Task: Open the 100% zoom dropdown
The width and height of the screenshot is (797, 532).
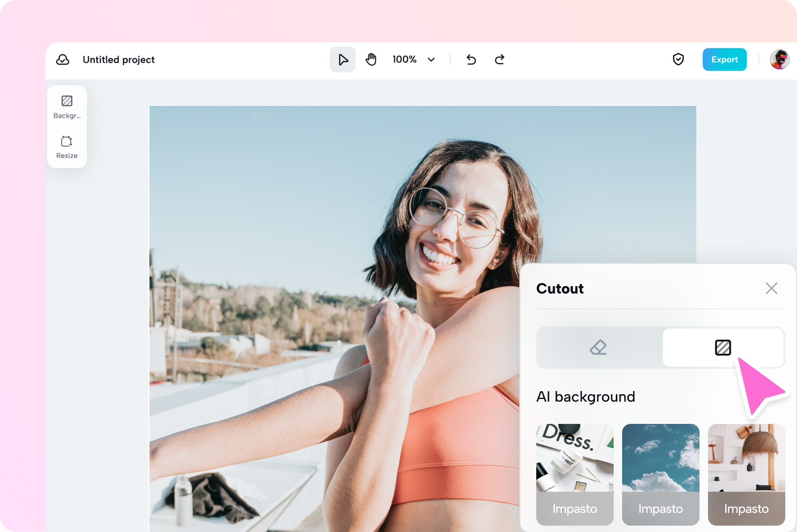Action: pyautogui.click(x=414, y=59)
